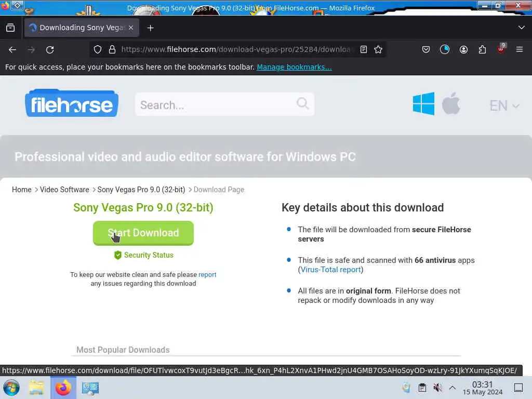Toggle reader view icon in address bar
532x399 pixels.
(x=363, y=49)
